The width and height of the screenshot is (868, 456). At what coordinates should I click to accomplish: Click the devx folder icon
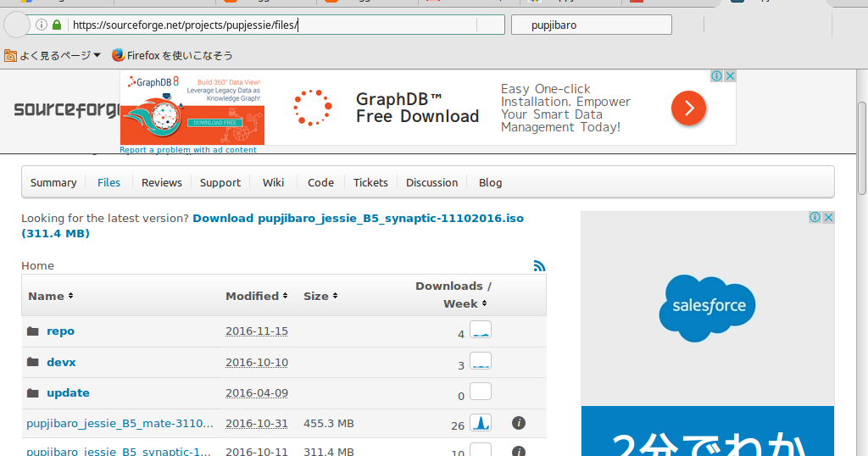(x=33, y=362)
